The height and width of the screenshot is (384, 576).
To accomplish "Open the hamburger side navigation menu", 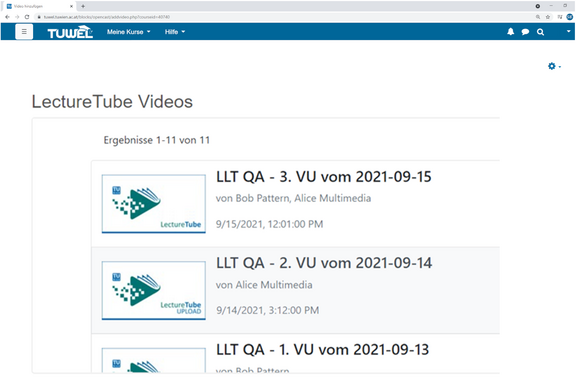I will (24, 32).
